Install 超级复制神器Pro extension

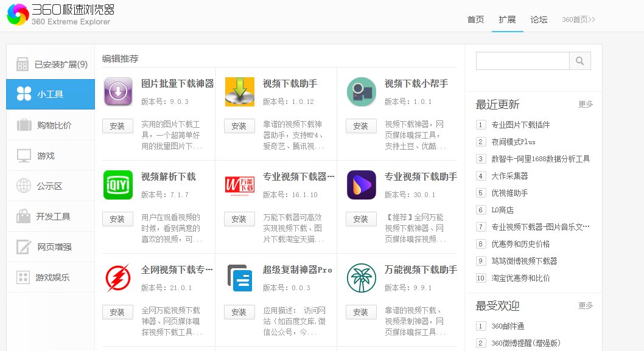tap(239, 313)
